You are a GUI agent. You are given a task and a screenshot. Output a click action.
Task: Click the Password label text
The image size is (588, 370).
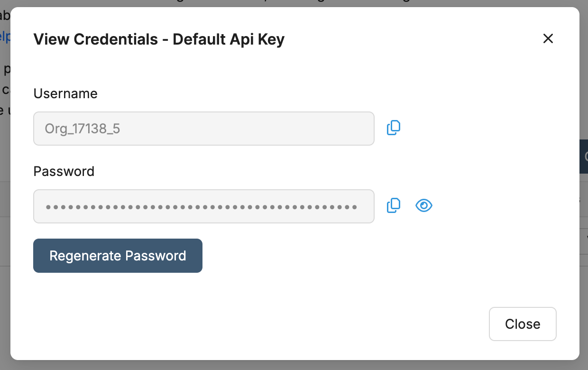(x=64, y=171)
